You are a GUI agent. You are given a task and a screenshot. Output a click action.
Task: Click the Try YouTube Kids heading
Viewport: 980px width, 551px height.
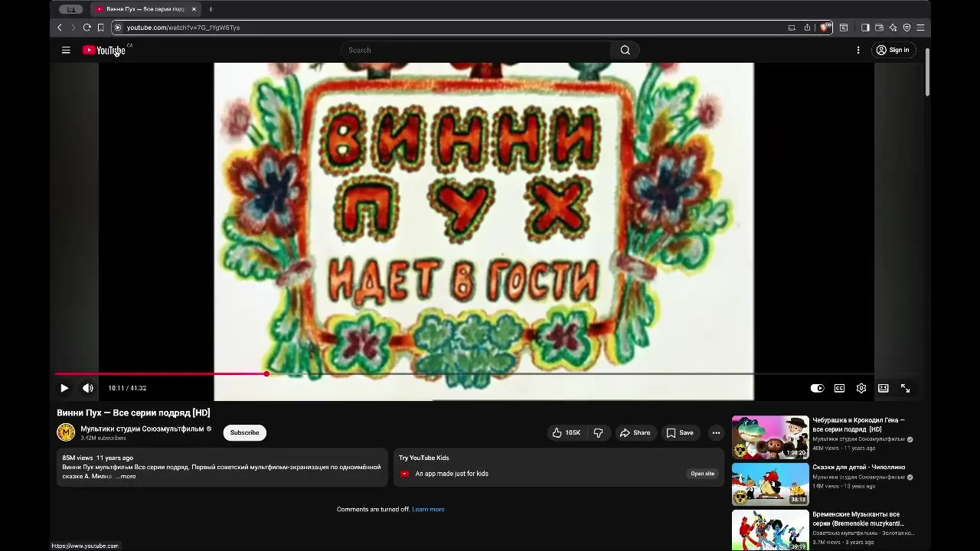coord(423,458)
